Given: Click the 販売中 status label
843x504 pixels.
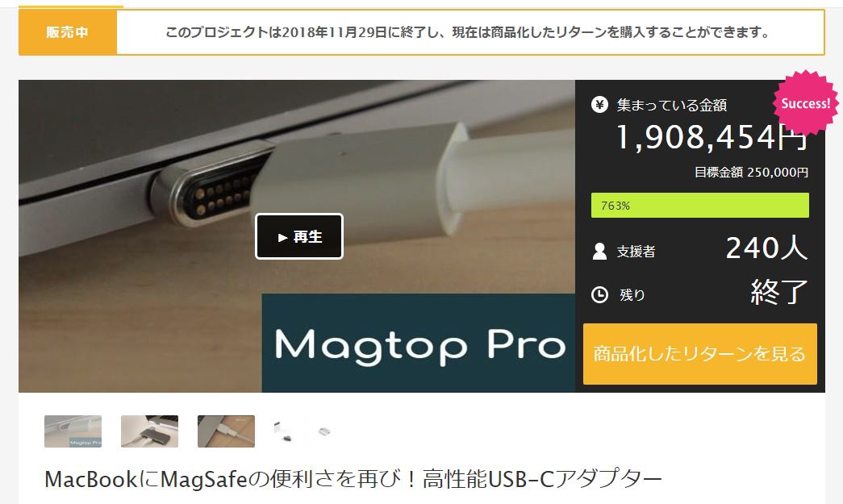Looking at the screenshot, I should [x=68, y=32].
